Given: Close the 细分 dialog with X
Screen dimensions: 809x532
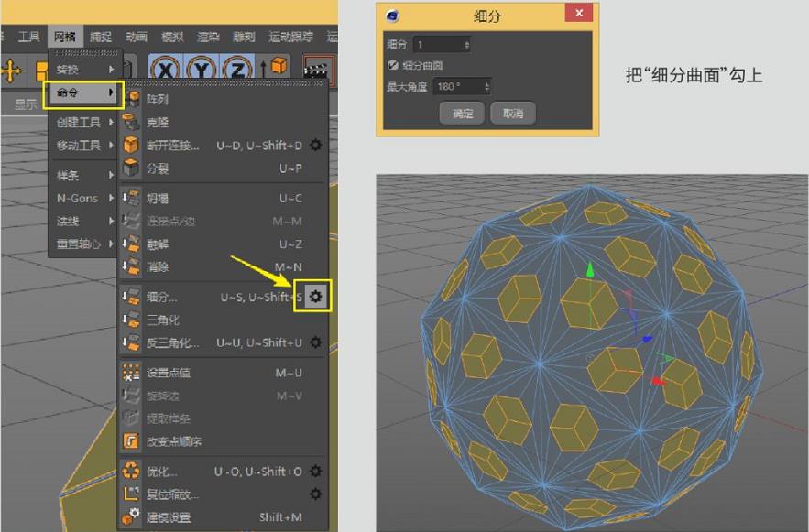Looking at the screenshot, I should 579,13.
